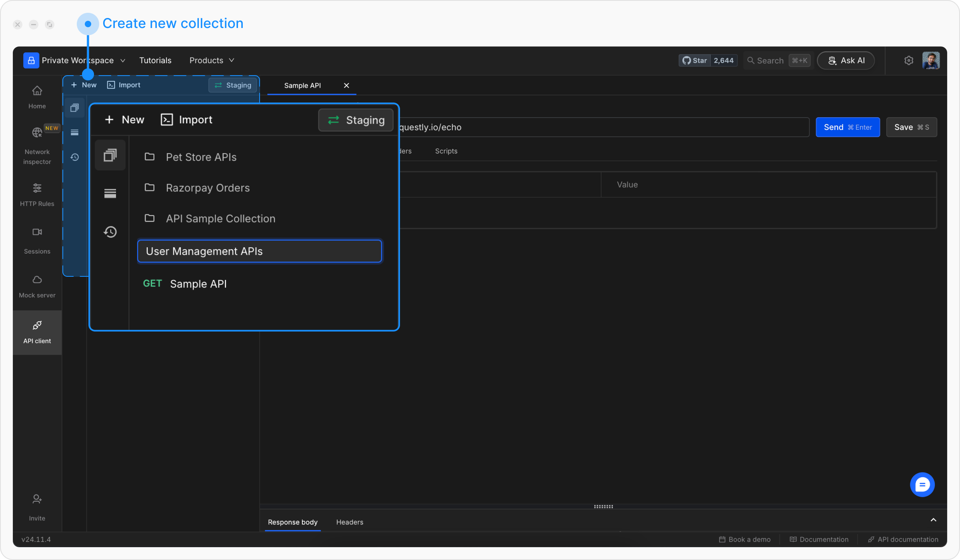Screen dimensions: 960x560
Task: Open environments icon in the zoomed panel
Action: (110, 194)
